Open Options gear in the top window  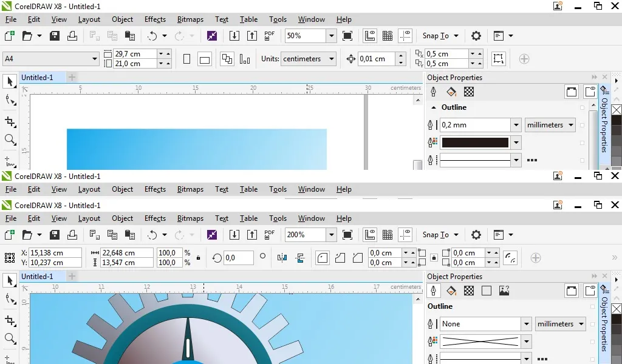[476, 36]
